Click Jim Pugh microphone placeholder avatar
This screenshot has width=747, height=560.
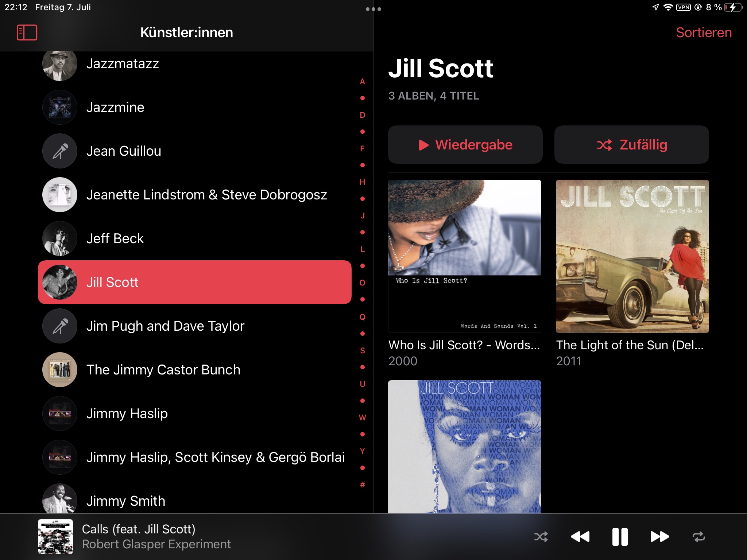point(60,326)
